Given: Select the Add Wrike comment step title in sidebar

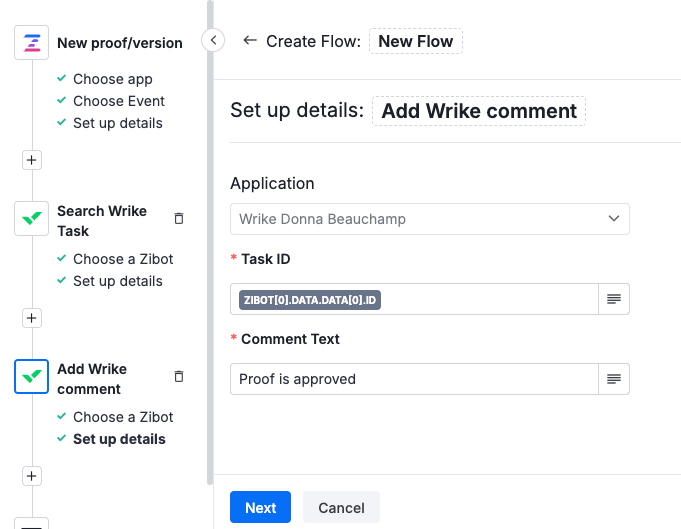Looking at the screenshot, I should coord(92,379).
